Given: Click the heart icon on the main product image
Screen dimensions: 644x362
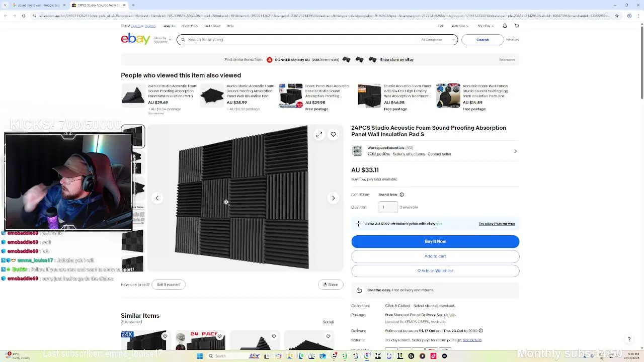Looking at the screenshot, I should [333, 135].
